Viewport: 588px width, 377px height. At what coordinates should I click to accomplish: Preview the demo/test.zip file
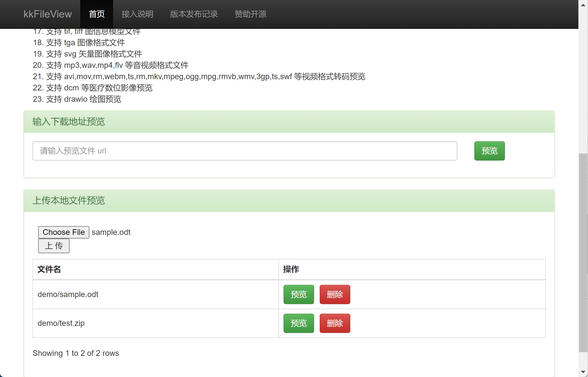click(x=299, y=323)
